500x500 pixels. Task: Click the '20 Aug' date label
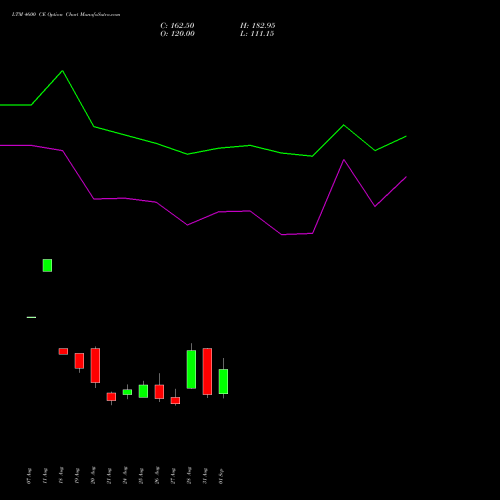[x=93, y=475]
